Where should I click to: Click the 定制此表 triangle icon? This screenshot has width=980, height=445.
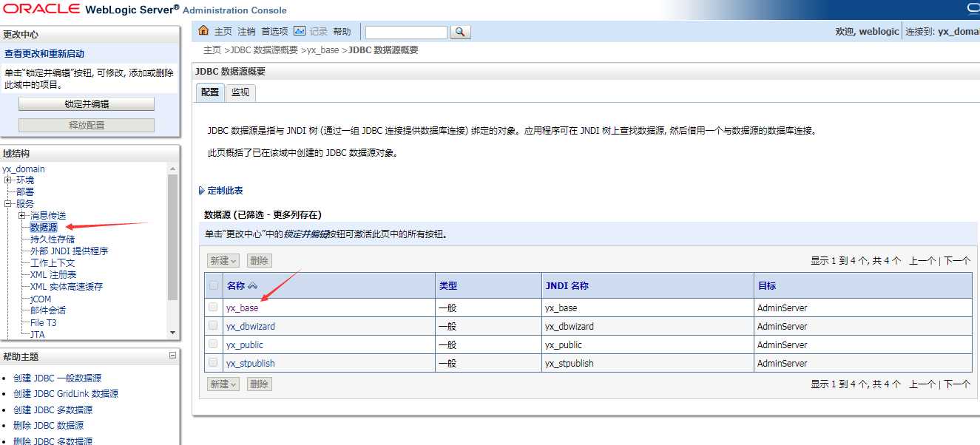point(202,191)
